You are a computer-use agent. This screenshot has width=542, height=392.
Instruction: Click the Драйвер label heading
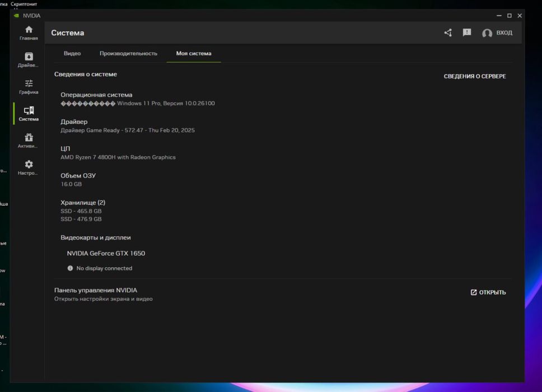click(x=74, y=122)
